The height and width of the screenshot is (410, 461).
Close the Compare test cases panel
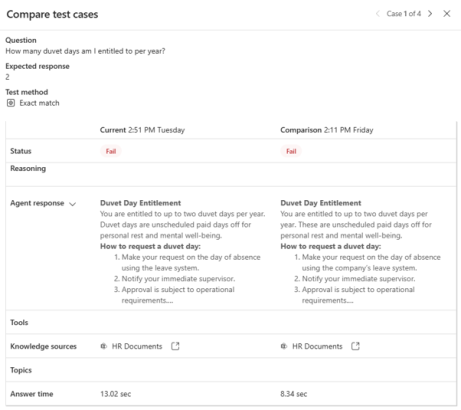pyautogui.click(x=447, y=14)
